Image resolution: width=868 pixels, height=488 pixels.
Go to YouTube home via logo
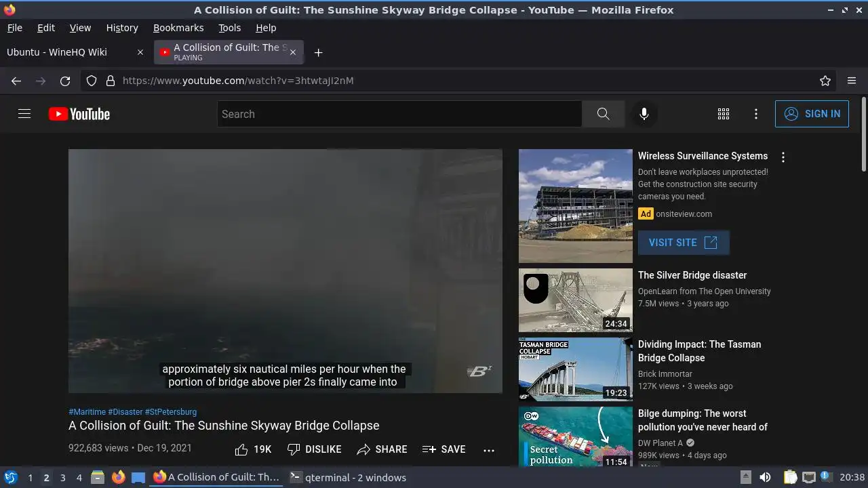(79, 114)
